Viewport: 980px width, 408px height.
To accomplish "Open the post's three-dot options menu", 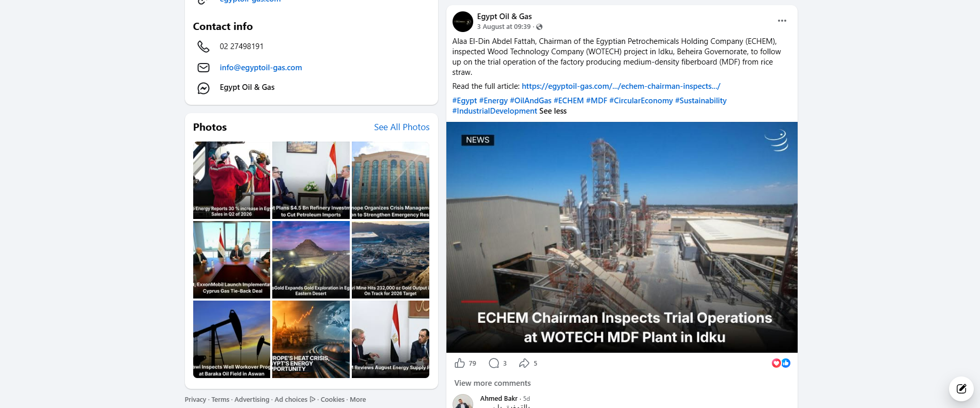I will 782,21.
